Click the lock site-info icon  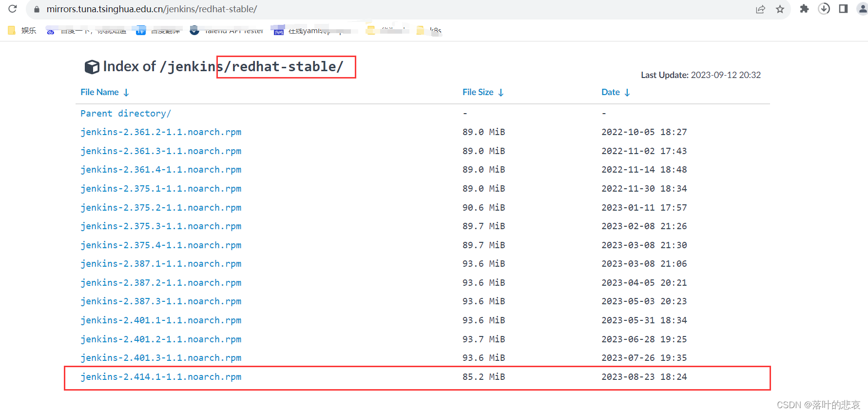click(37, 9)
